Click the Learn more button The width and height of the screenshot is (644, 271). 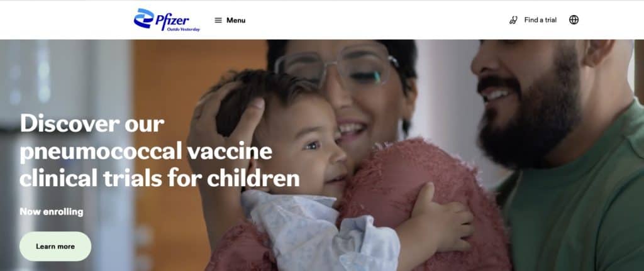[55, 246]
